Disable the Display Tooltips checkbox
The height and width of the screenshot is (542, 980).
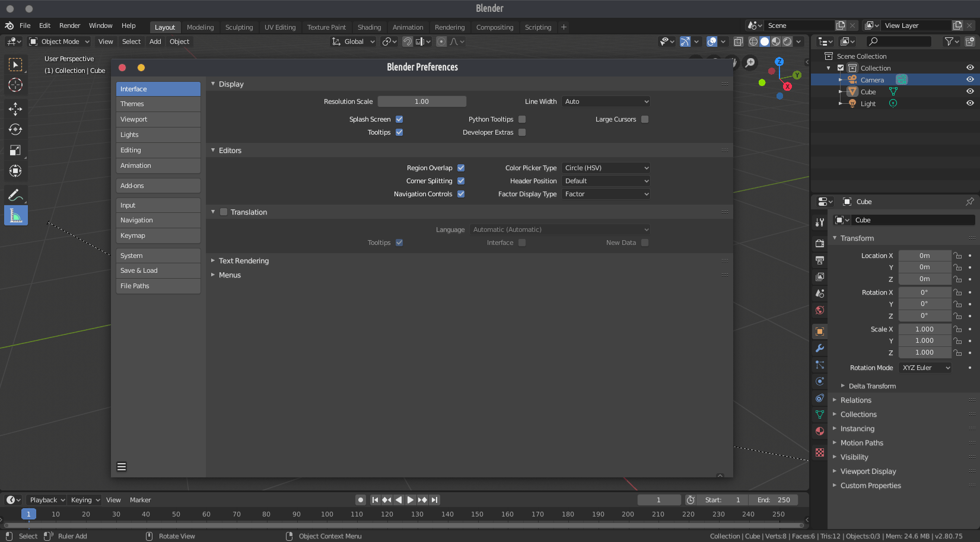(399, 132)
